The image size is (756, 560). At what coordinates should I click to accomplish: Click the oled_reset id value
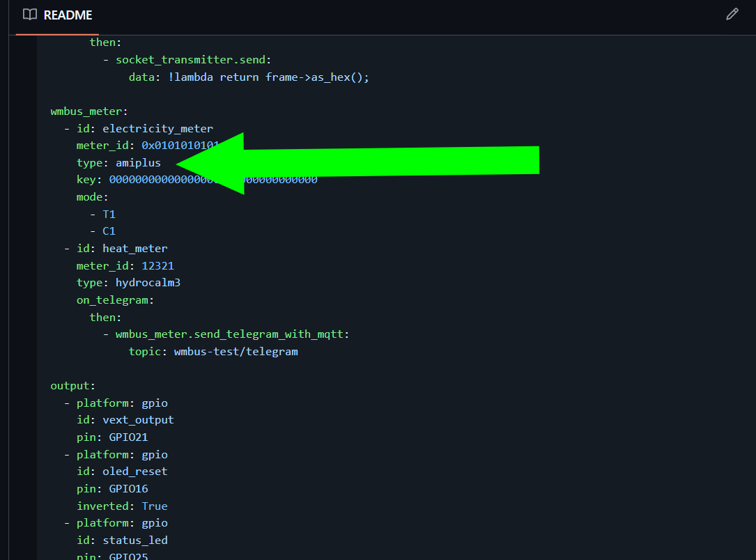(134, 472)
